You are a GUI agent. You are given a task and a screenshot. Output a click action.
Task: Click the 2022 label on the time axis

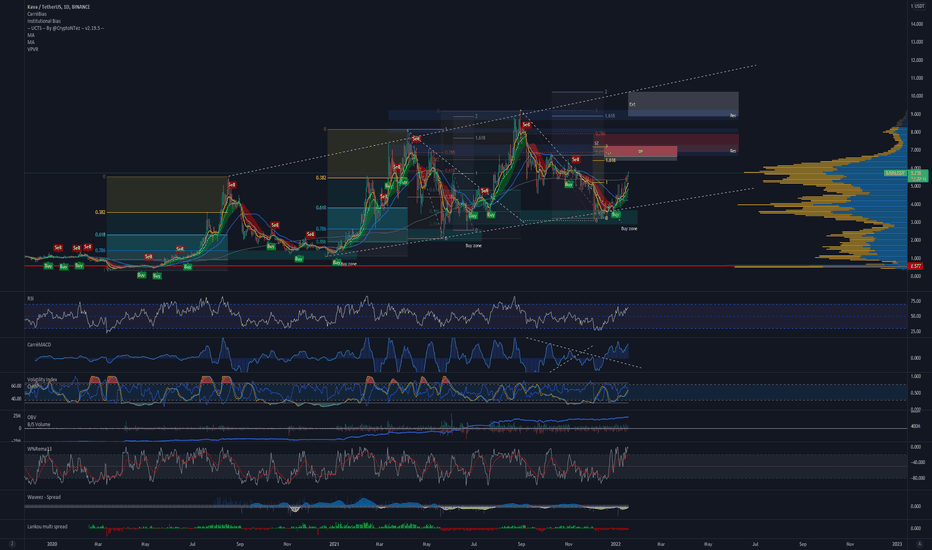tap(616, 543)
